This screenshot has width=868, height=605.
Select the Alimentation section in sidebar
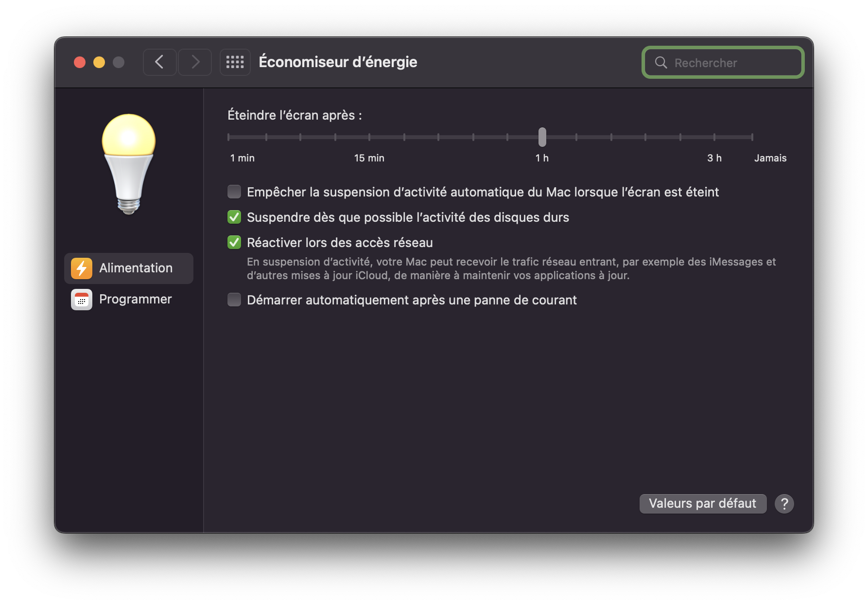click(x=135, y=268)
